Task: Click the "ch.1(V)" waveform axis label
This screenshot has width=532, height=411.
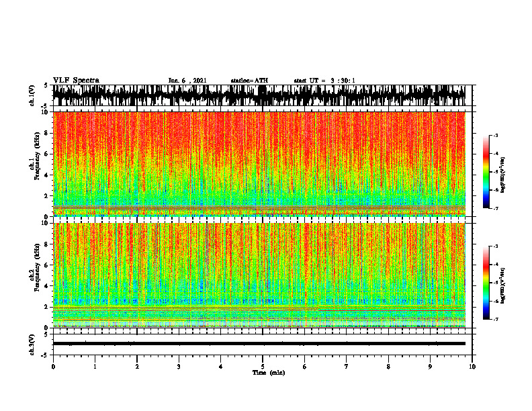Action: pyautogui.click(x=32, y=95)
